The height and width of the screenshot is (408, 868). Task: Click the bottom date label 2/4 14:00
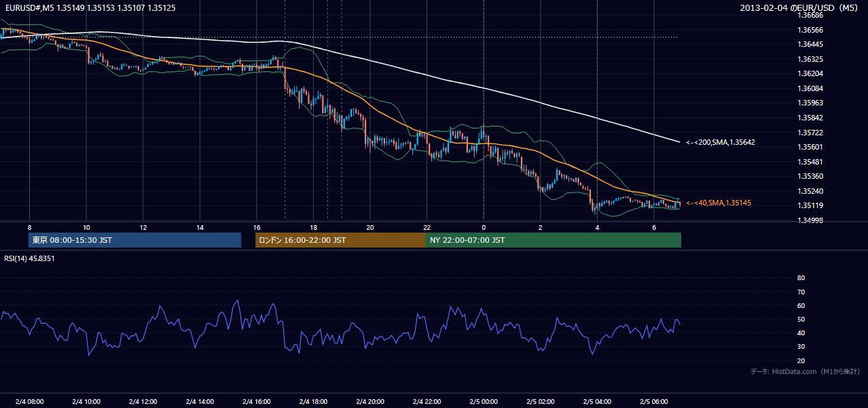point(200,402)
